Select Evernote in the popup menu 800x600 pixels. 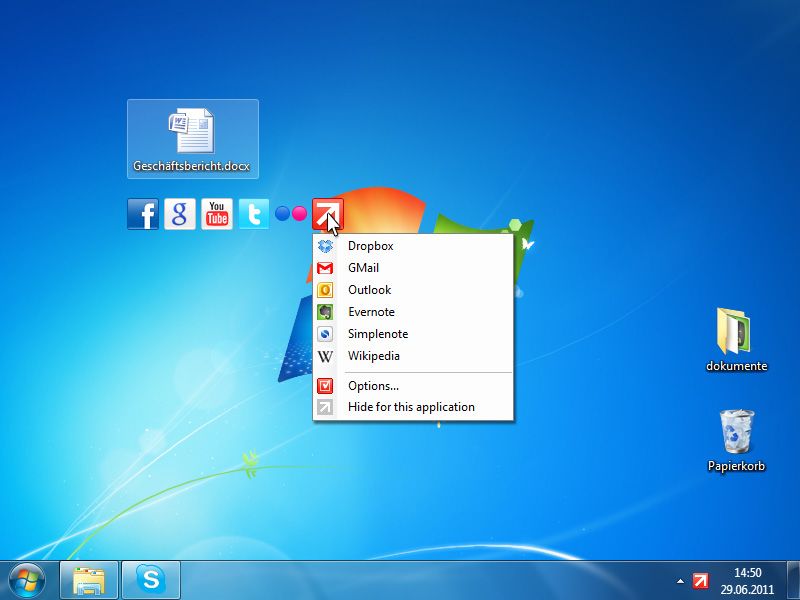coord(413,312)
